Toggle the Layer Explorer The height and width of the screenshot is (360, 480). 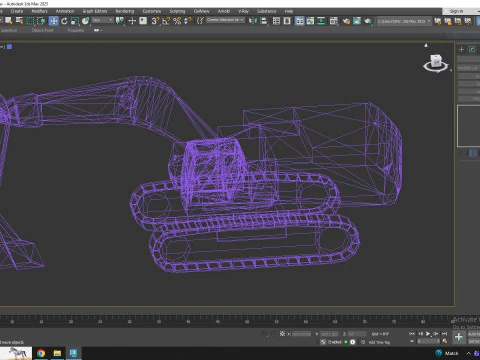(287, 21)
